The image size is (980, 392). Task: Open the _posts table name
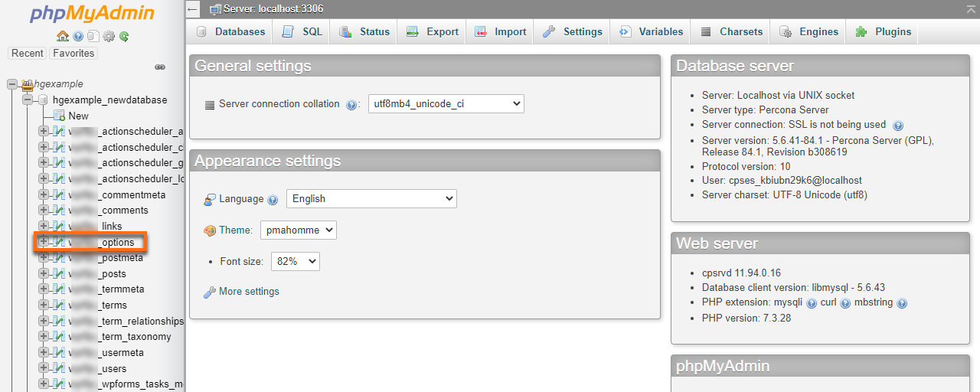point(98,273)
